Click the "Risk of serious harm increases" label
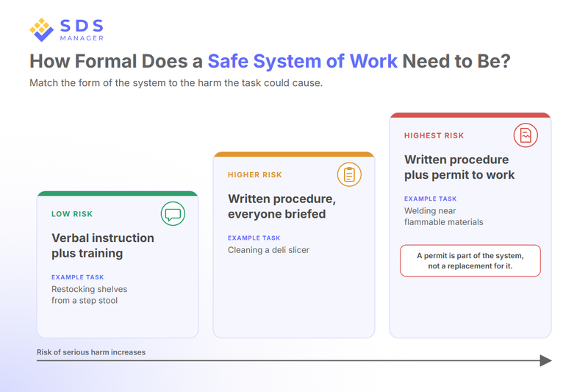This screenshot has width=588, height=392. tap(91, 352)
